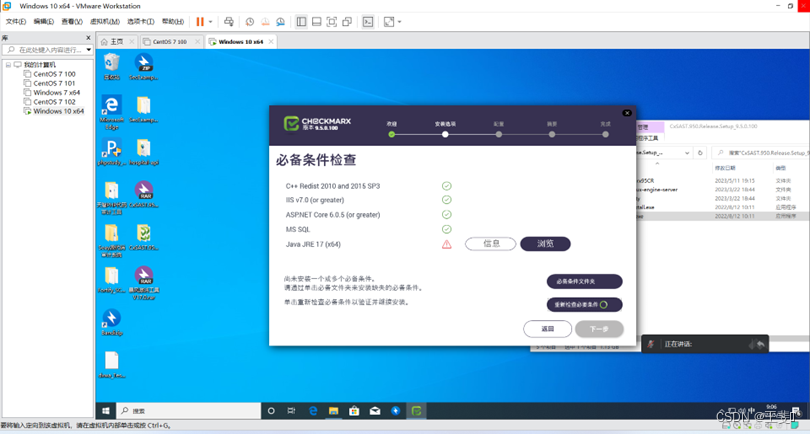Select the green CxSAST folder icon on desktop

click(x=144, y=237)
